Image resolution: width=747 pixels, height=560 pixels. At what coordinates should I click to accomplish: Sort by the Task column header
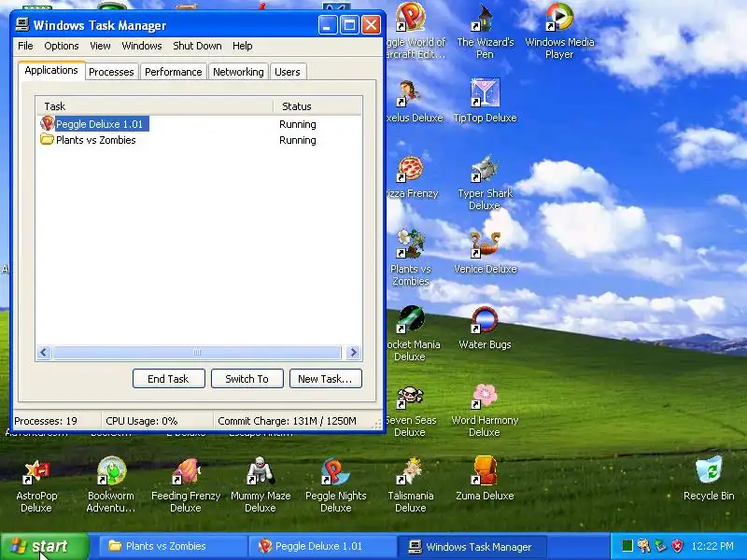[154, 106]
